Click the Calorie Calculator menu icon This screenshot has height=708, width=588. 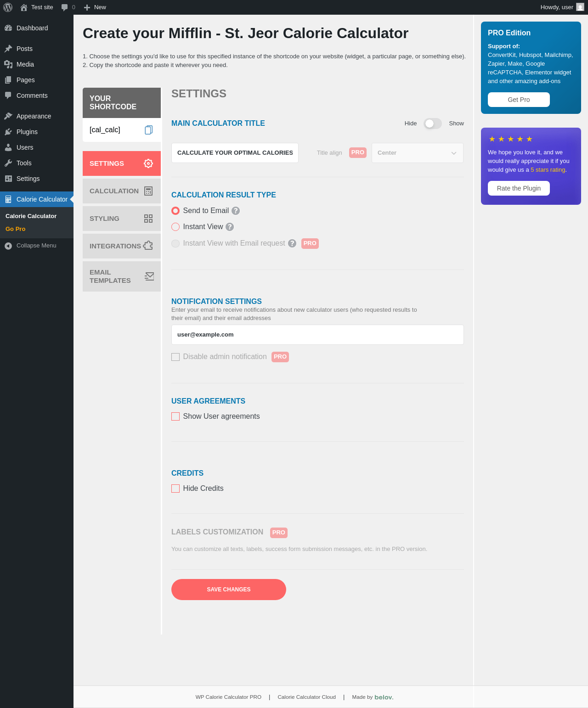8,199
